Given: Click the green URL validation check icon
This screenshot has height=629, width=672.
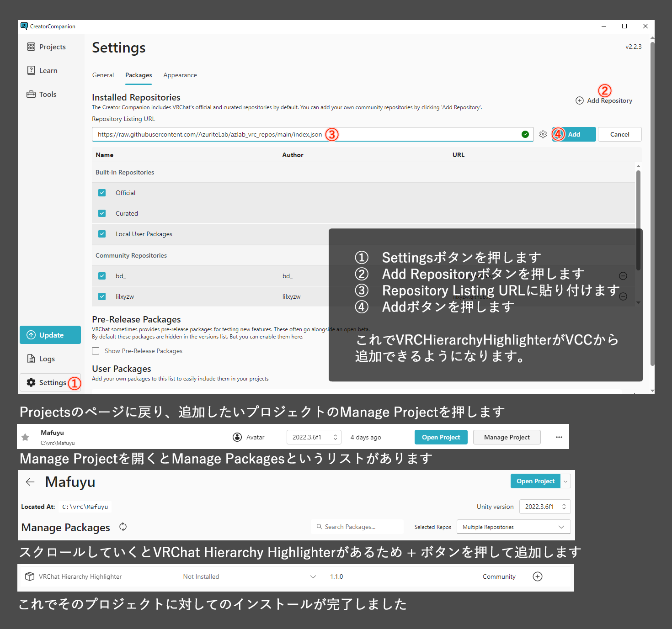Looking at the screenshot, I should [525, 134].
